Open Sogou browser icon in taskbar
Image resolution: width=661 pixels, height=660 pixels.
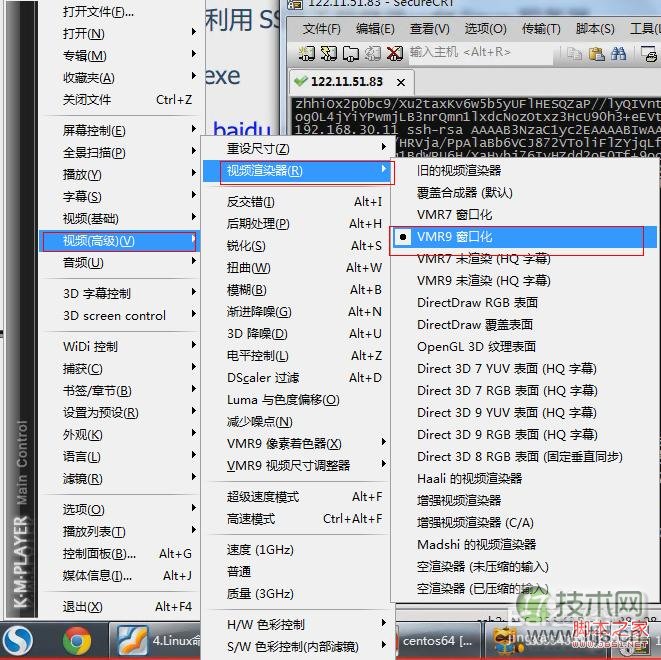pos(17,639)
